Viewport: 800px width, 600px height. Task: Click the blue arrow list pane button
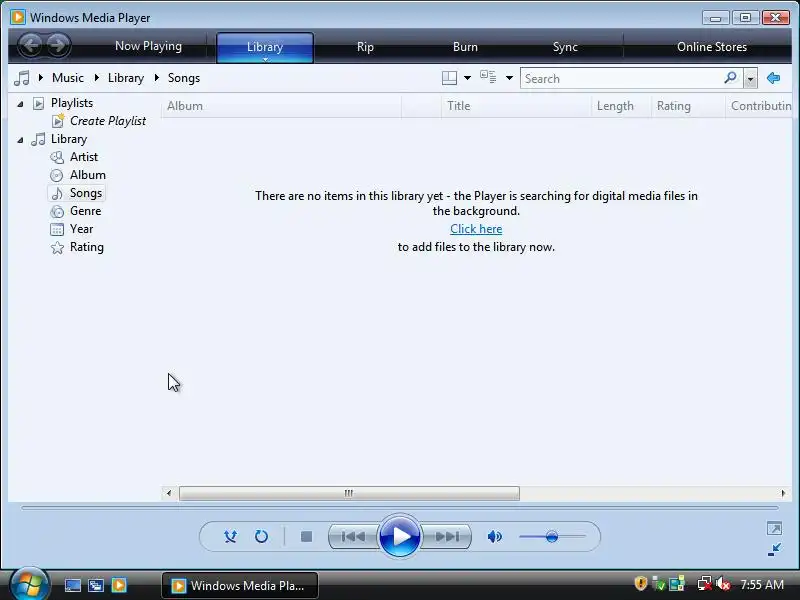773,78
